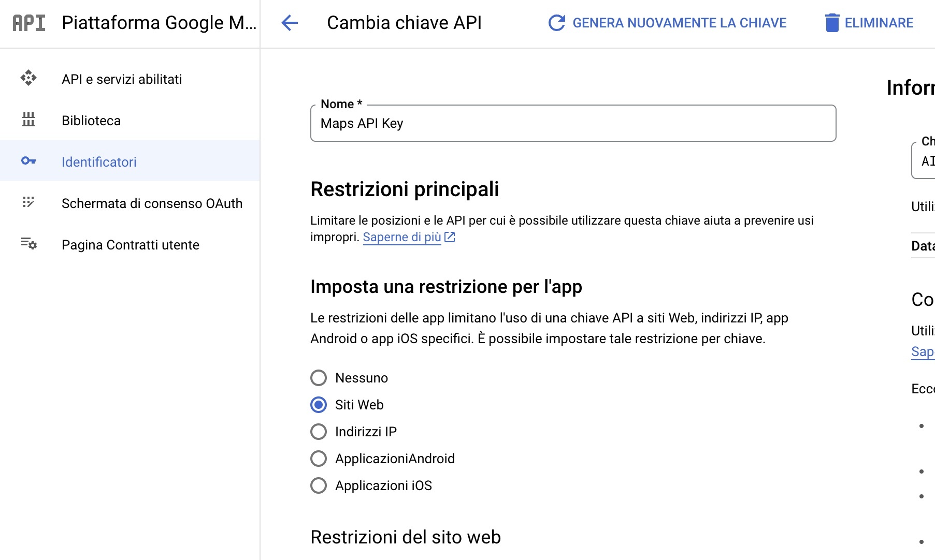Image resolution: width=935 pixels, height=560 pixels.
Task: Open Schermata di consenso OAuth page
Action: [x=152, y=203]
